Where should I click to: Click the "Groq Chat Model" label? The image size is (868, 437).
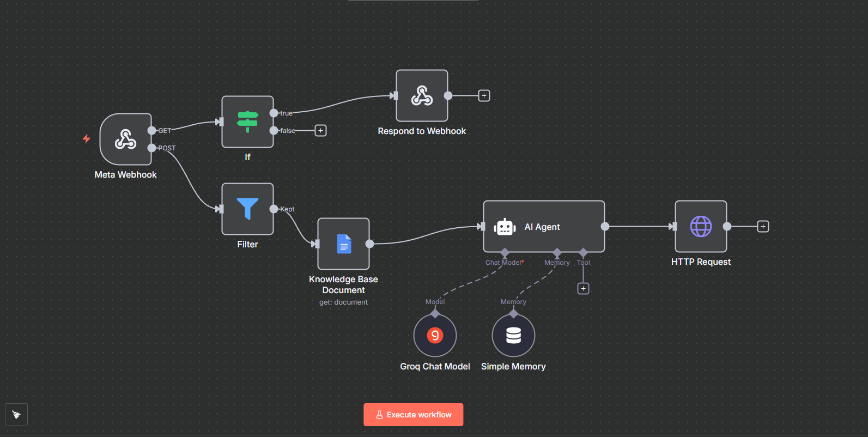(435, 366)
